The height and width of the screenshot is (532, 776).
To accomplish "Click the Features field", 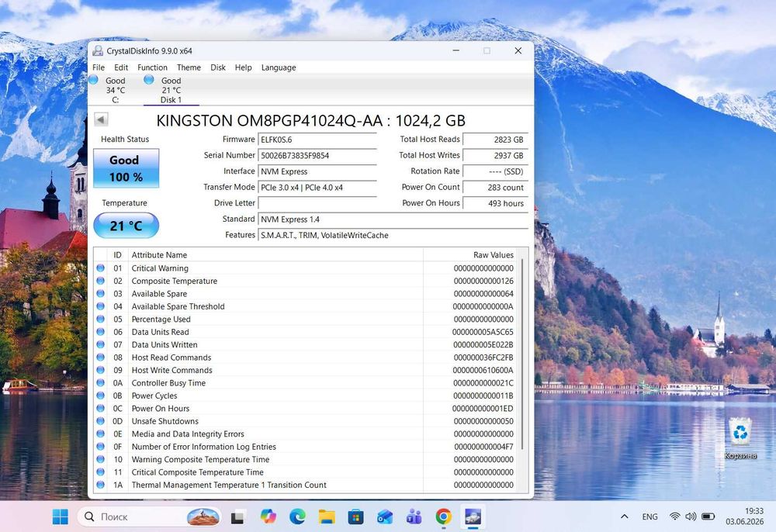I will pyautogui.click(x=393, y=235).
